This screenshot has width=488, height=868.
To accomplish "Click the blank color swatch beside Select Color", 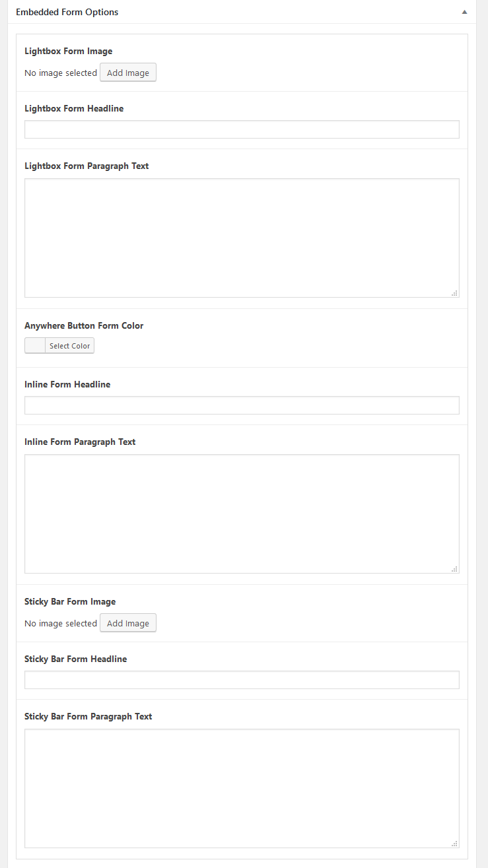I will [34, 345].
